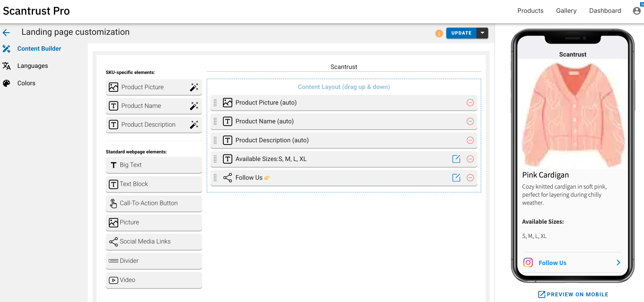
Task: Click drag handle of Follow Us row
Action: pyautogui.click(x=215, y=178)
